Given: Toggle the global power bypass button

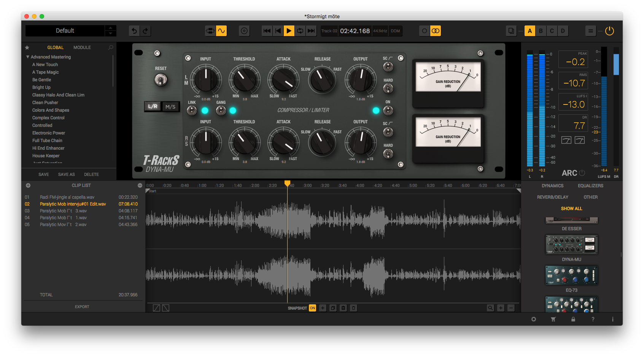Looking at the screenshot, I should tap(609, 31).
